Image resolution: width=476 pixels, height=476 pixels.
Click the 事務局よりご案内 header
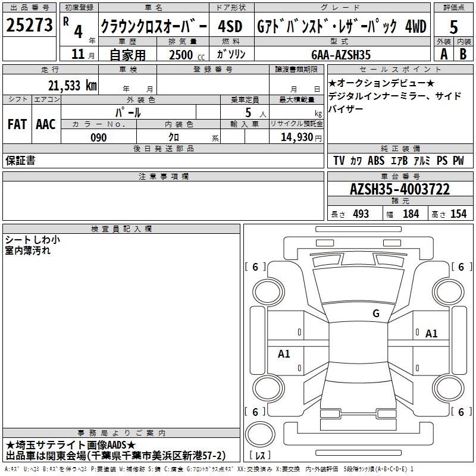(121, 433)
